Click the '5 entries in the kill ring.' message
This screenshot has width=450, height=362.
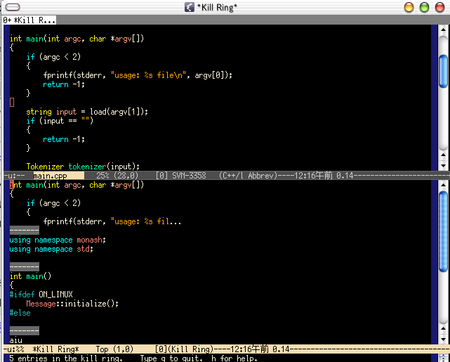(x=66, y=358)
